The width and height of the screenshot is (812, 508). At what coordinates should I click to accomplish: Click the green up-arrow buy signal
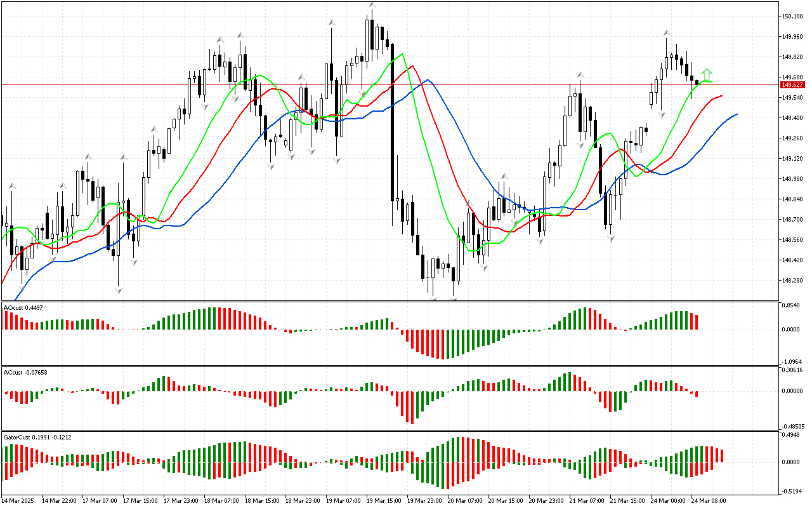click(x=707, y=75)
